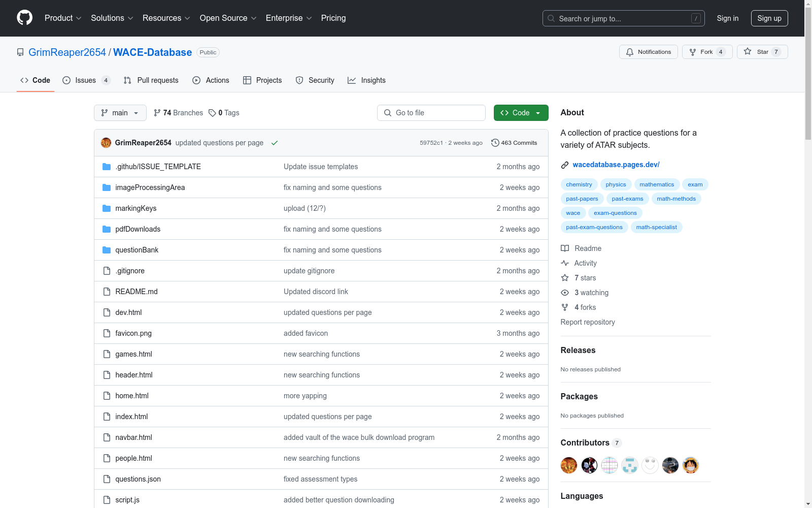Click the bell Notifications button

click(649, 52)
